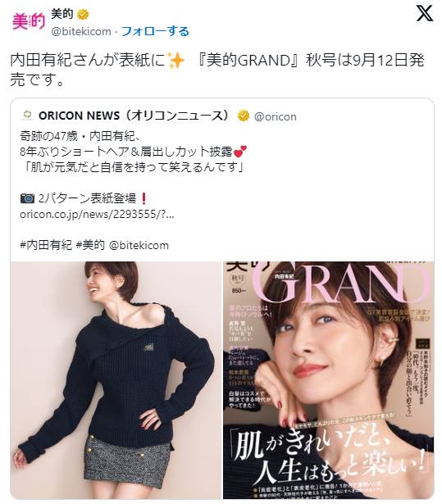Open the 美的GRAND magazine cover image
The height and width of the screenshot is (504, 442).
pyautogui.click(x=329, y=380)
